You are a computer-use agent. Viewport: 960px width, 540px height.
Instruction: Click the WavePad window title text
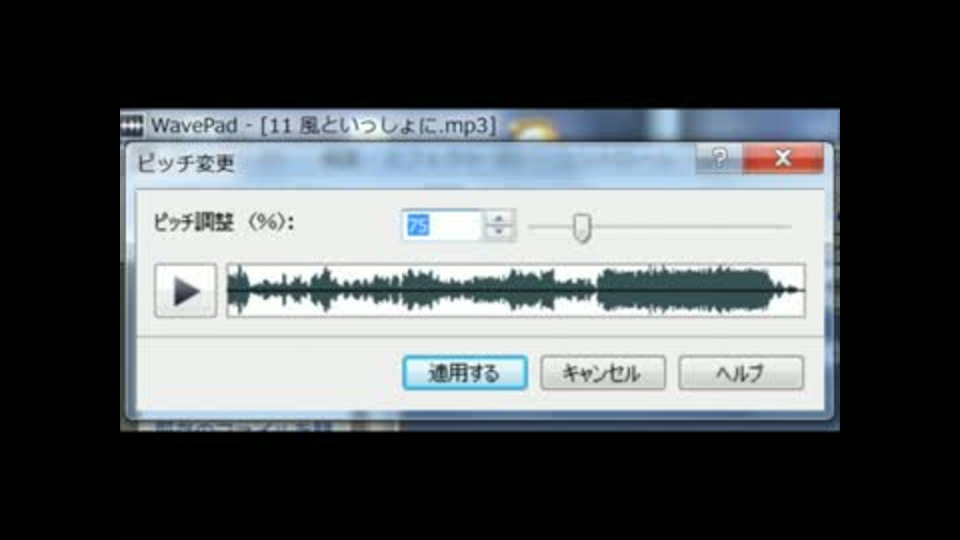(x=323, y=126)
